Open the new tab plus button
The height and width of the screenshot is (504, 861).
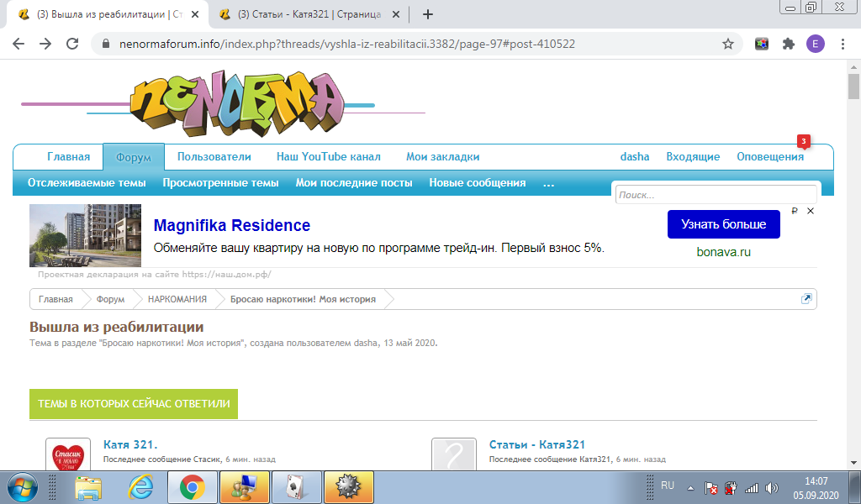click(428, 14)
